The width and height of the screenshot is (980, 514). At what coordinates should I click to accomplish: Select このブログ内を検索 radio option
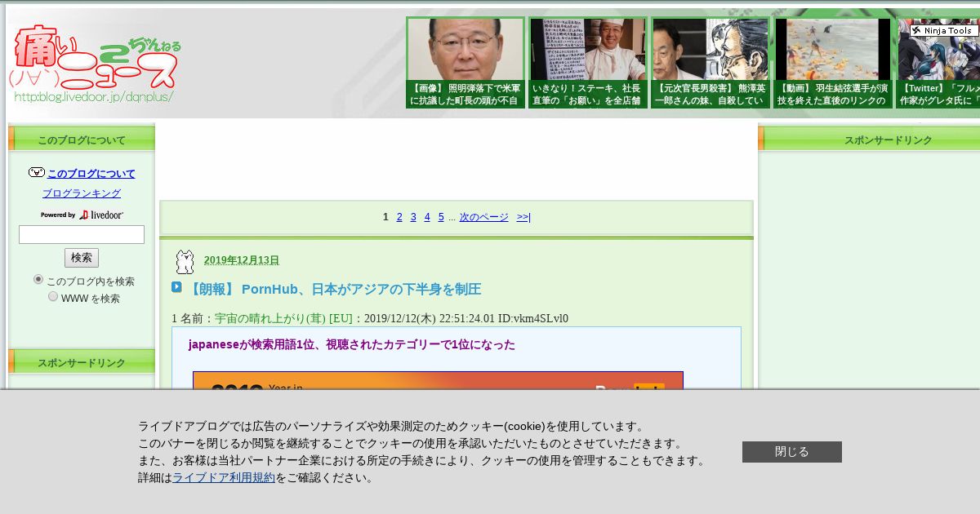click(38, 280)
